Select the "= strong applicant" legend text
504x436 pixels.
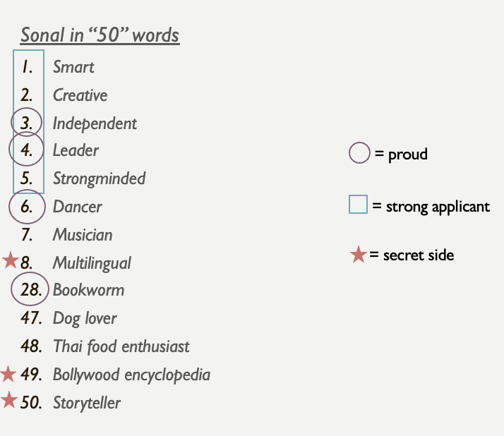[431, 207]
